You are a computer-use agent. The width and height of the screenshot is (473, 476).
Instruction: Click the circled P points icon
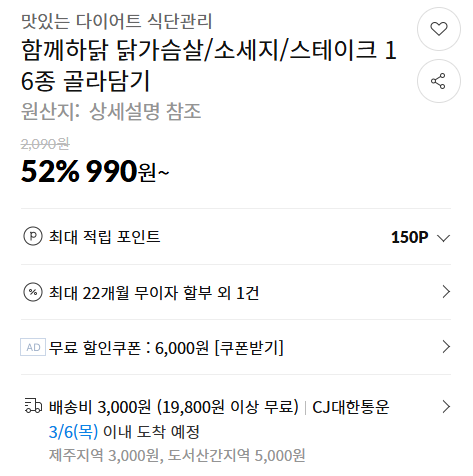33,236
